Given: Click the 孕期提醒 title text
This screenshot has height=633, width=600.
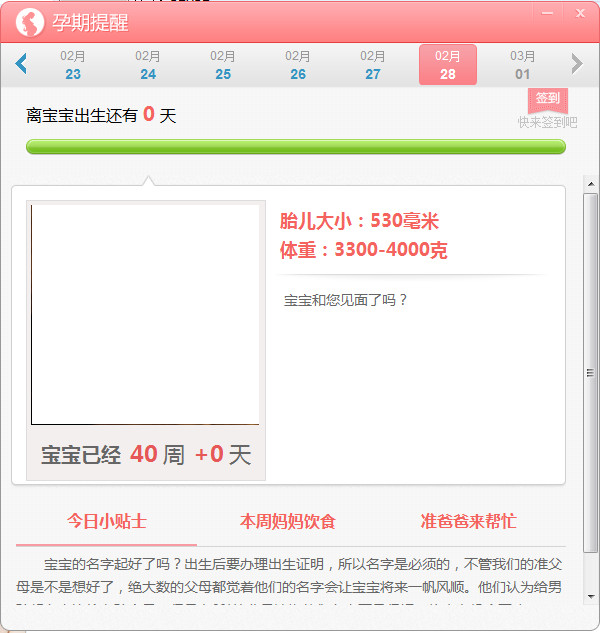Looking at the screenshot, I should pyautogui.click(x=90, y=23).
